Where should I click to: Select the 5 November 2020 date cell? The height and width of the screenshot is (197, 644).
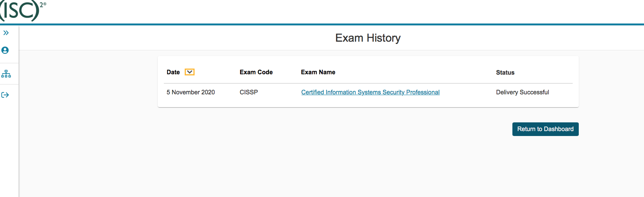coord(191,92)
